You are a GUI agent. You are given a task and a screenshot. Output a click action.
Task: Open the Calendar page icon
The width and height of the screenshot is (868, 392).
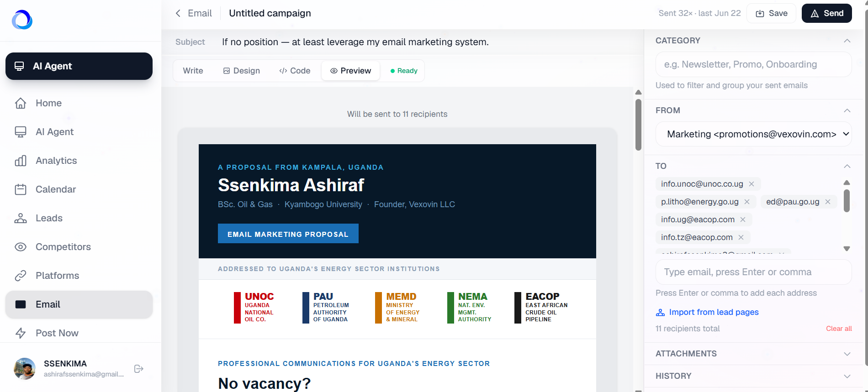click(x=21, y=189)
